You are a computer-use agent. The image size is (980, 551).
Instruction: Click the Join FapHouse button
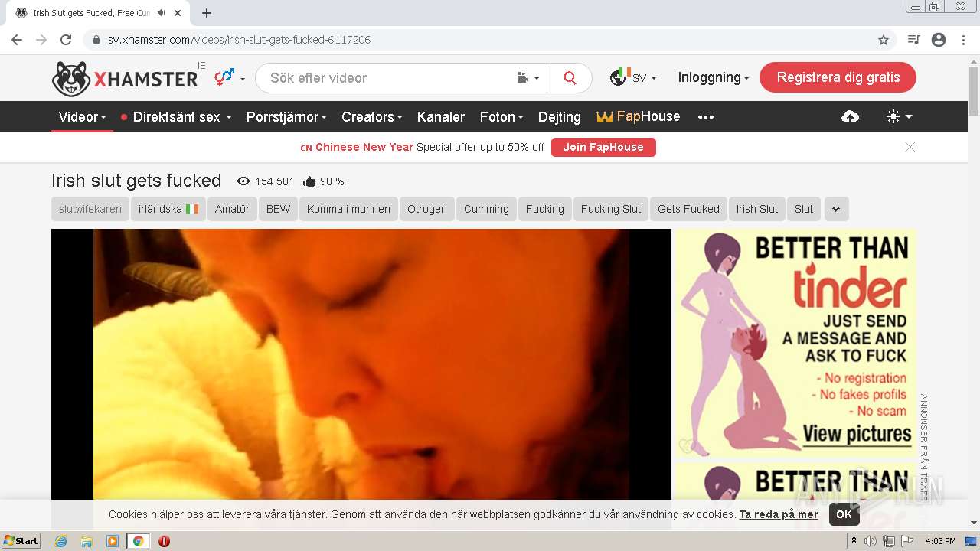coord(603,147)
